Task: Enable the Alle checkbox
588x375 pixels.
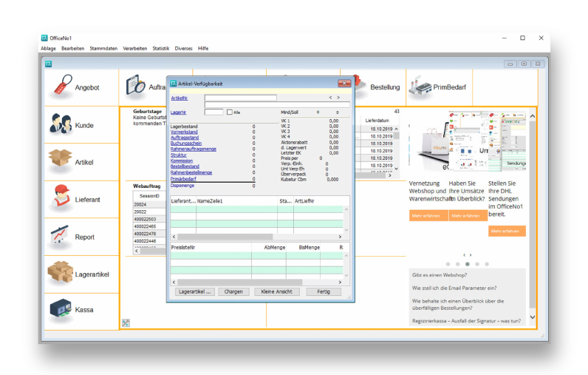Action: (x=230, y=112)
